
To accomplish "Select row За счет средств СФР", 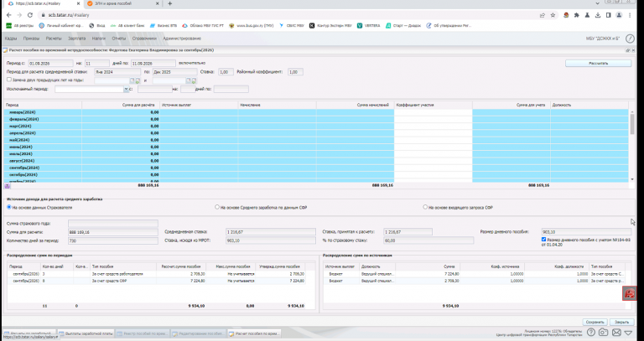I will 157,281.
